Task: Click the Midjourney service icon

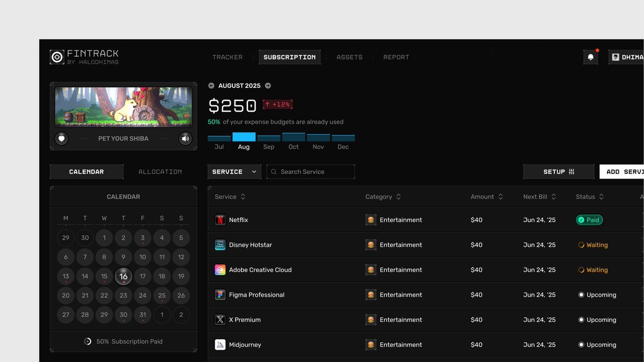Action: click(220, 345)
